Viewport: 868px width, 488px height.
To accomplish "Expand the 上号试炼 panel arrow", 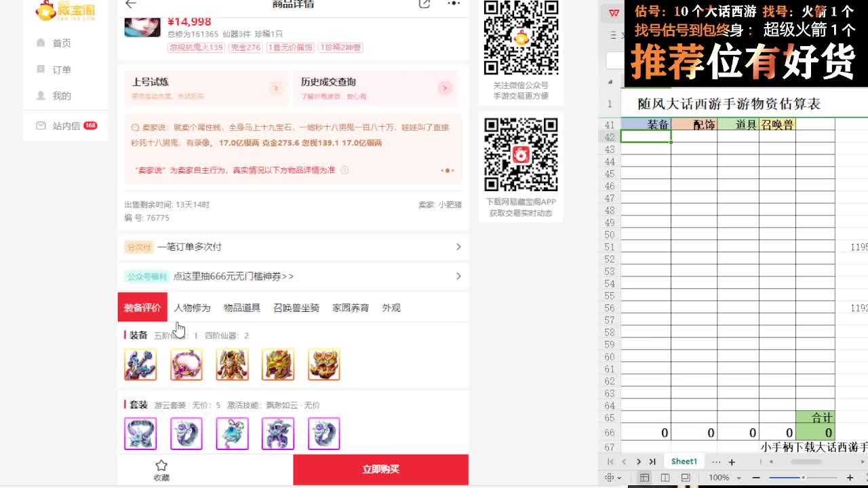I will [275, 88].
